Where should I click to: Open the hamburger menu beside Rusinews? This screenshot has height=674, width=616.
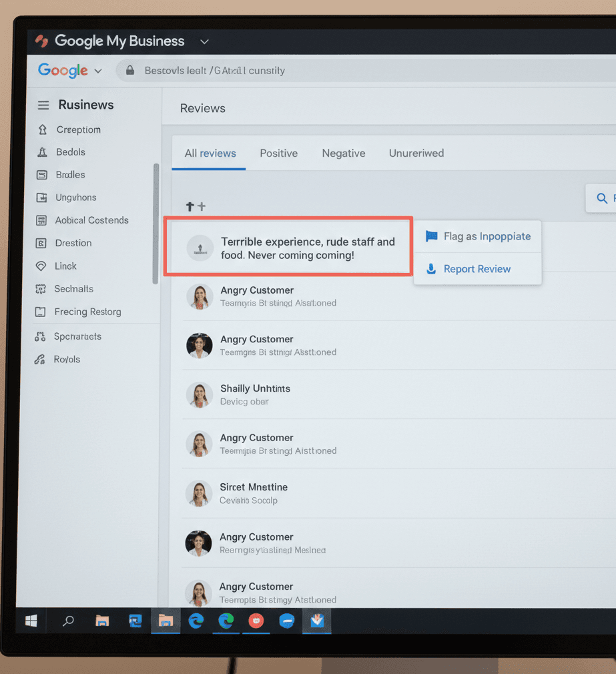click(43, 105)
